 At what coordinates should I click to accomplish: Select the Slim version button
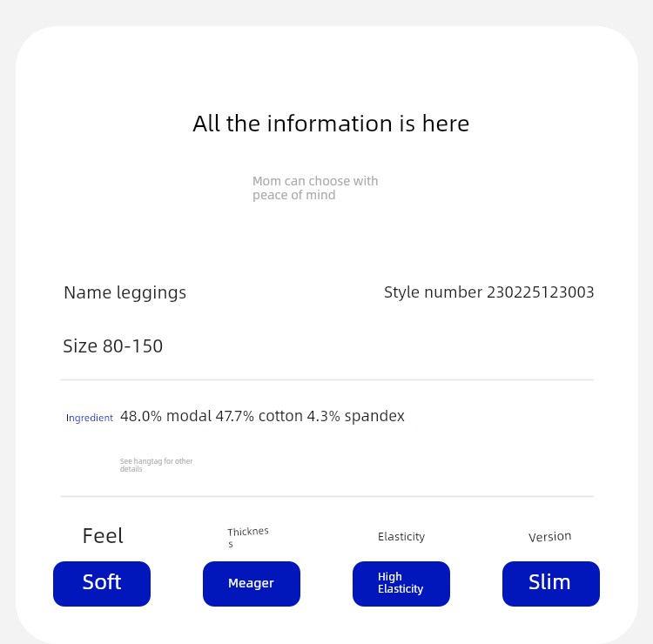click(x=551, y=584)
